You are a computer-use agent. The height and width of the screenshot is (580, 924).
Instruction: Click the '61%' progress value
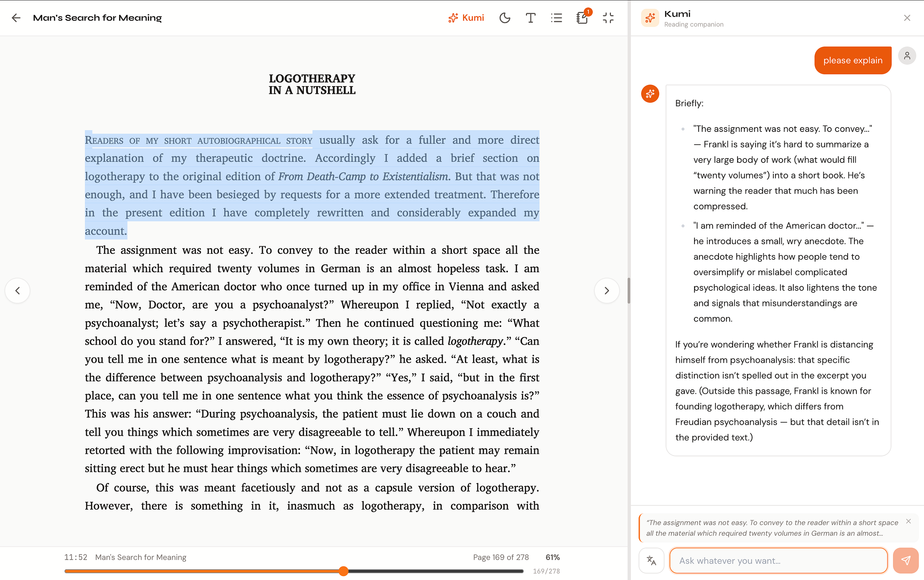552,557
